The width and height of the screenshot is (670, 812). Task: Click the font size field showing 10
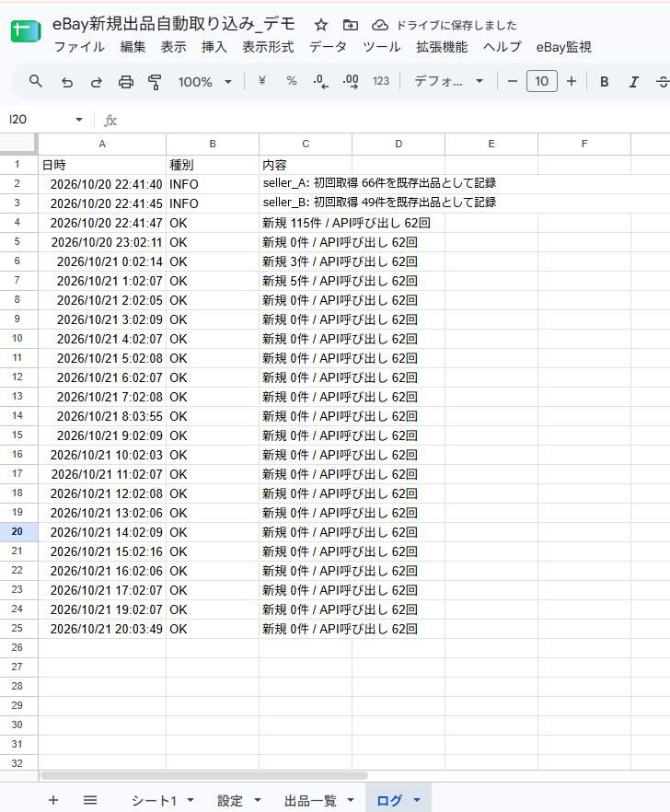542,81
